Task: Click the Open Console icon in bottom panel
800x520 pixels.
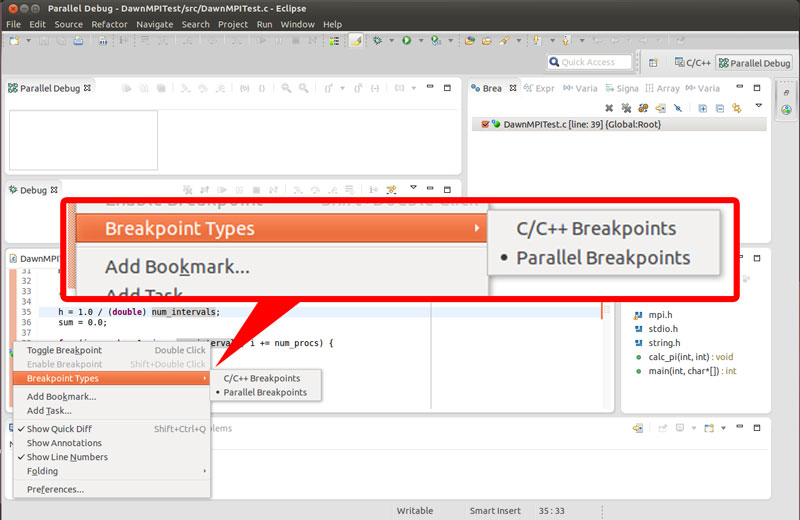Action: [x=709, y=428]
